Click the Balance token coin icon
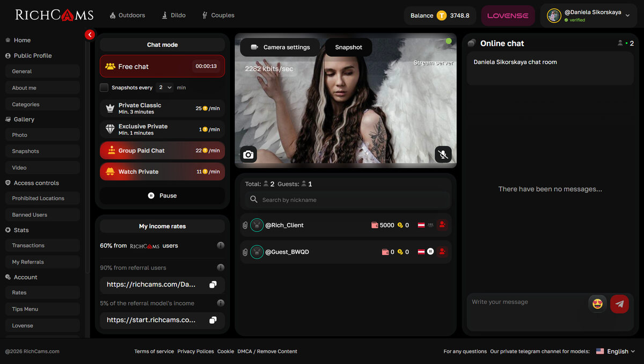The image size is (644, 364). [x=442, y=16]
